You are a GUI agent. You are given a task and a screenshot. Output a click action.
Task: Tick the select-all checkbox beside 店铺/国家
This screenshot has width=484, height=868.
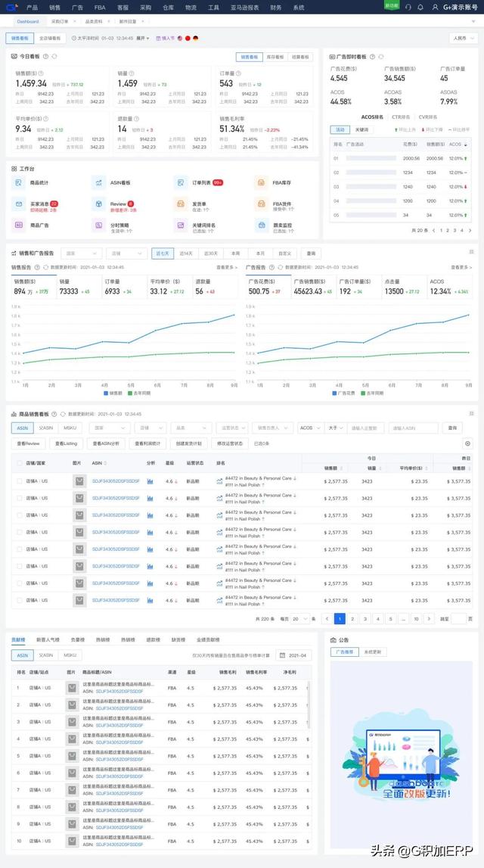pyautogui.click(x=20, y=463)
